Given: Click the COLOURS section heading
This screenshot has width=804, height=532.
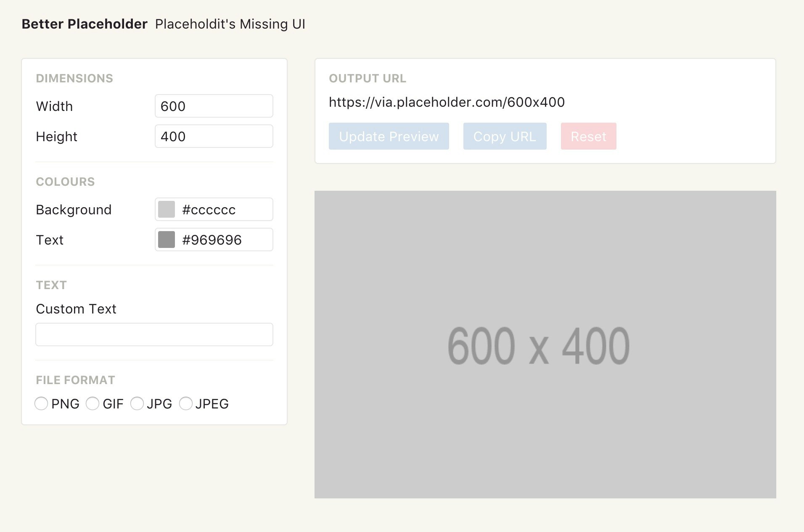Looking at the screenshot, I should [x=65, y=182].
